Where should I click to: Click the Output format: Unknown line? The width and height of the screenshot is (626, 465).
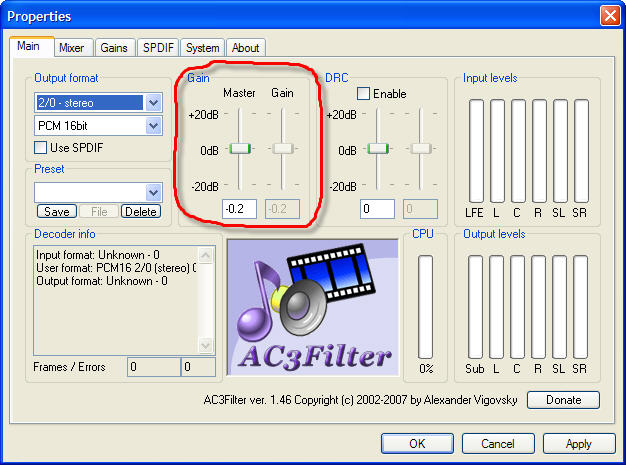tap(102, 281)
